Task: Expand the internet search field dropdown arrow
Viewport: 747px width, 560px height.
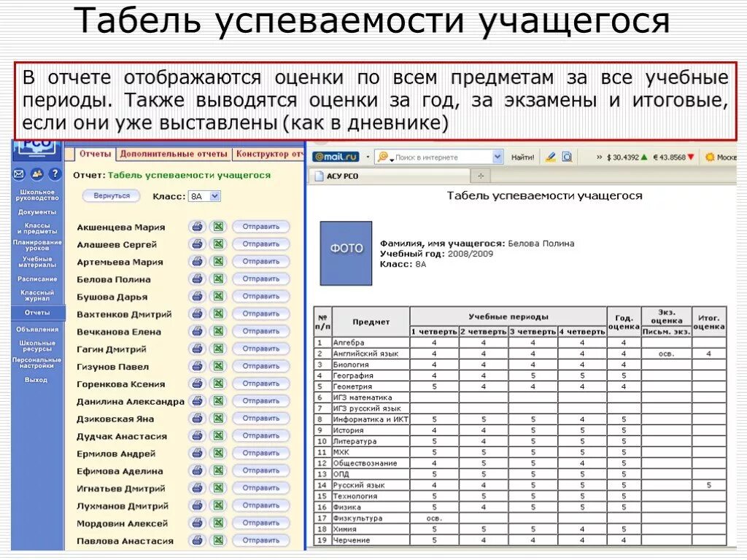Action: [x=498, y=157]
